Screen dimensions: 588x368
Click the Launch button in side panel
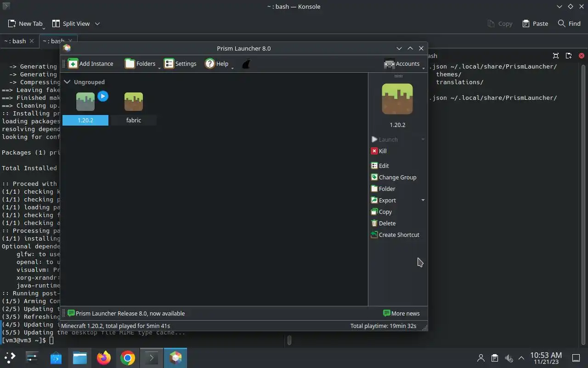click(x=385, y=139)
